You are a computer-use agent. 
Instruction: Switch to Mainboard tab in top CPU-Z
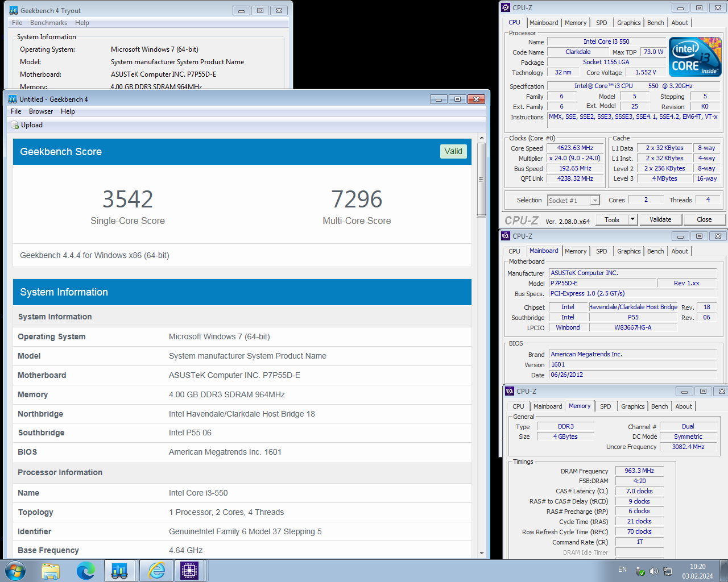(x=544, y=23)
